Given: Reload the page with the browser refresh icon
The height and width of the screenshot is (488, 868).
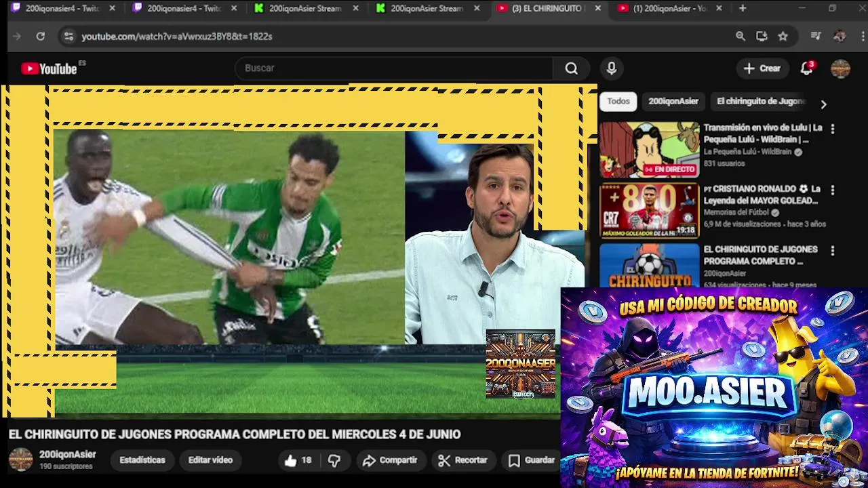Looking at the screenshot, I should pos(41,36).
